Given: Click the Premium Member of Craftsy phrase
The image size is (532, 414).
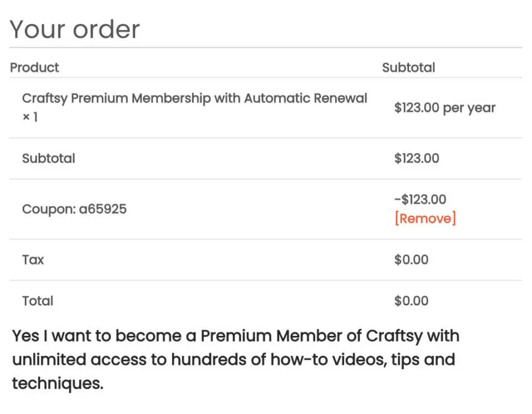Looking at the screenshot, I should (x=312, y=337).
